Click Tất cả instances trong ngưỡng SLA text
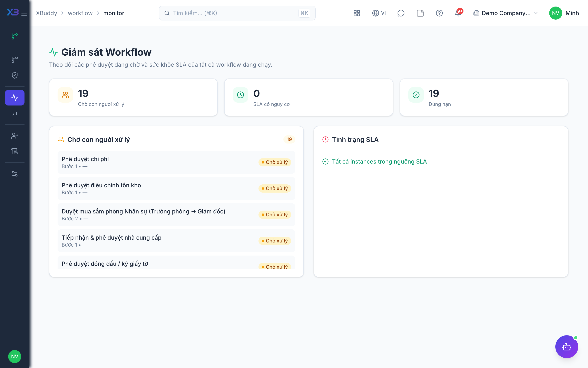The width and height of the screenshot is (588, 368). pyautogui.click(x=379, y=162)
